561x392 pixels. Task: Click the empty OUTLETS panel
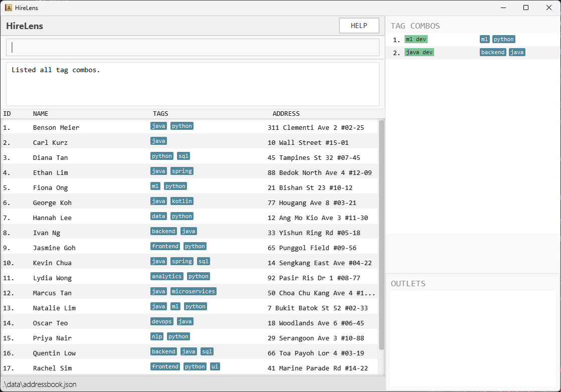point(473,338)
